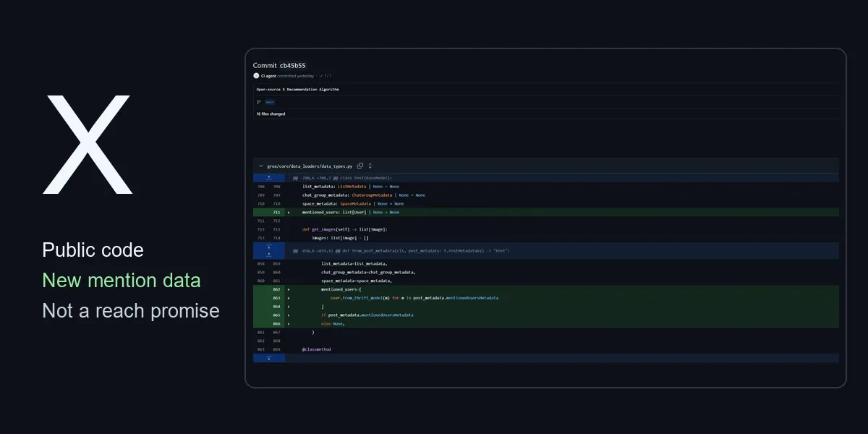Open CI agent author link
The height and width of the screenshot is (434, 868).
269,75
